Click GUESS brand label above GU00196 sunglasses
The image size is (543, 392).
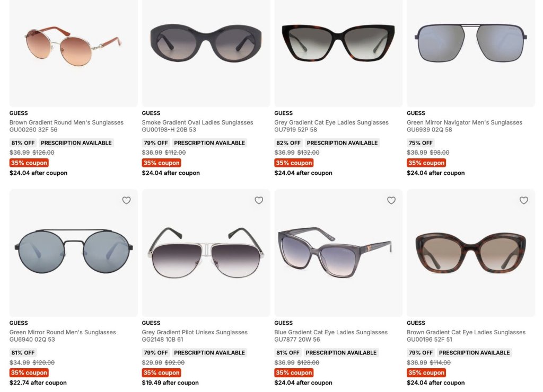(416, 323)
